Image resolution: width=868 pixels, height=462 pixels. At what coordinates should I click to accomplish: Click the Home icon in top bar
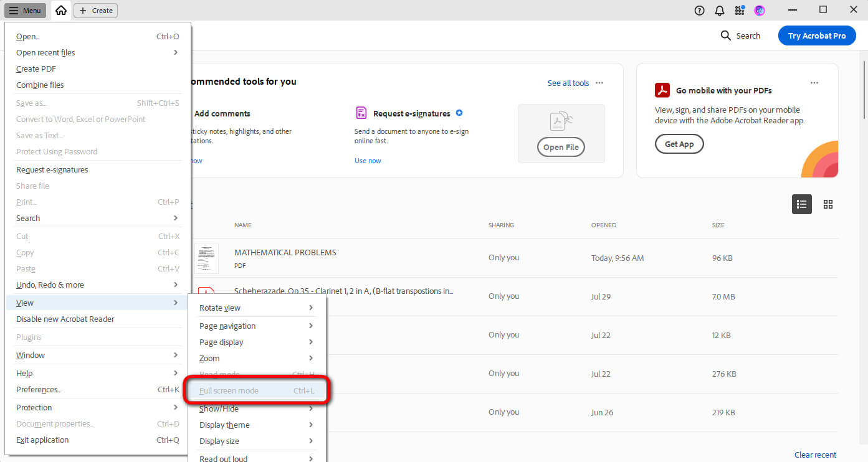pos(61,11)
